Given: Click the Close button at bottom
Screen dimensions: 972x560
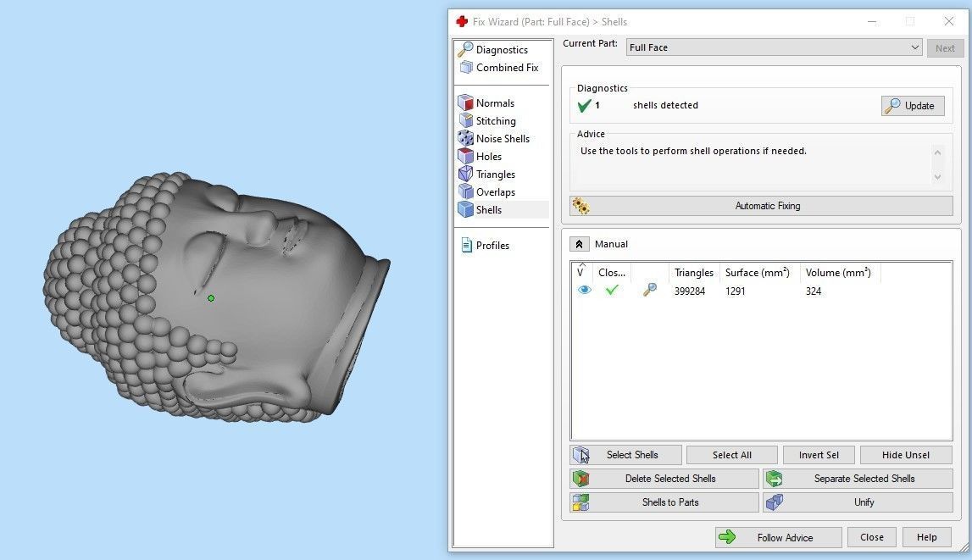Looking at the screenshot, I should [871, 537].
